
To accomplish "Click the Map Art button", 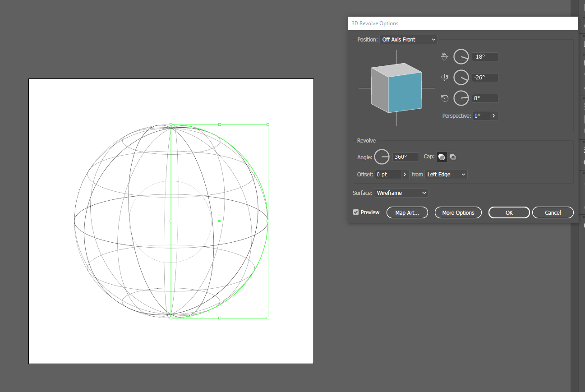I will tap(407, 212).
